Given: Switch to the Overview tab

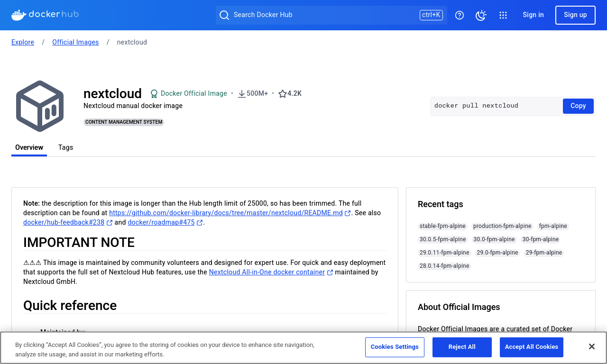Looking at the screenshot, I should [29, 147].
